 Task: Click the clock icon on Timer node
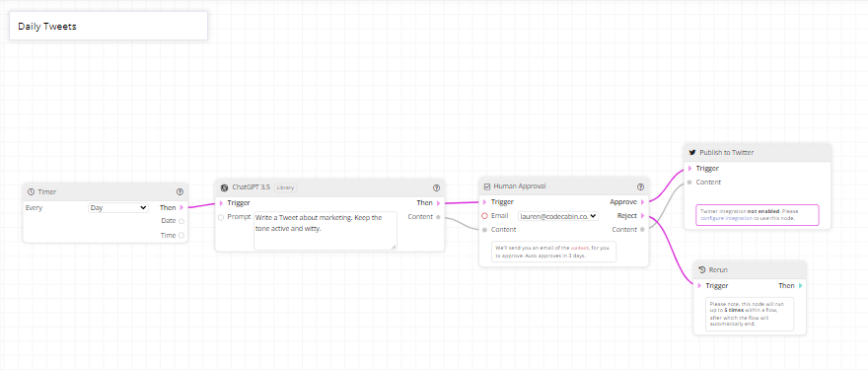point(31,191)
